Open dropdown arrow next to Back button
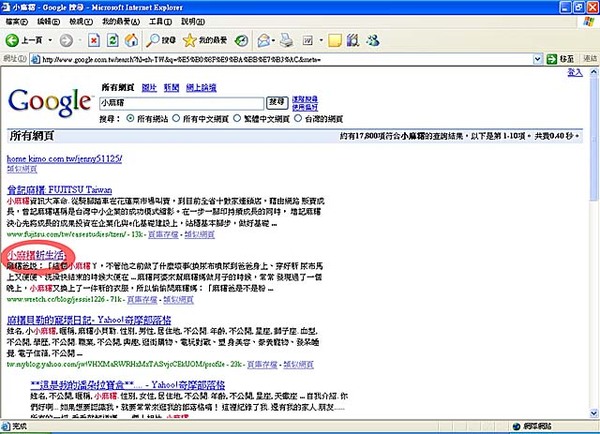This screenshot has height=434, width=600. 50,40
